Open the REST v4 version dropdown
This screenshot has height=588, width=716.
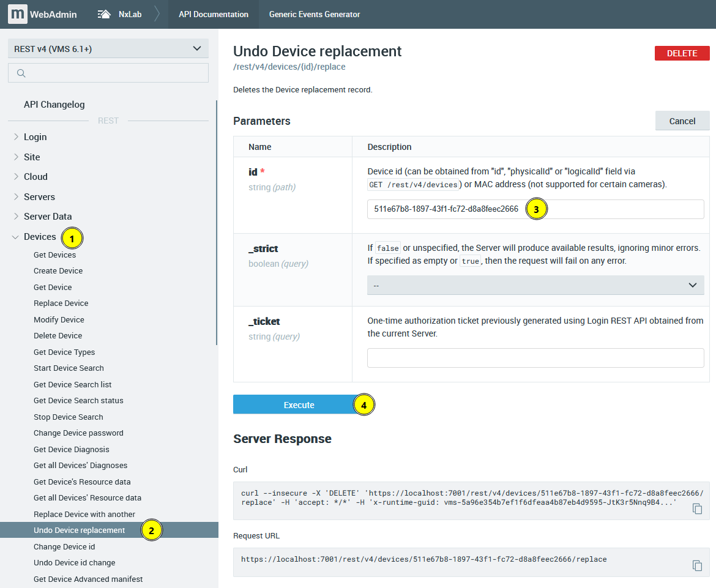click(x=108, y=49)
